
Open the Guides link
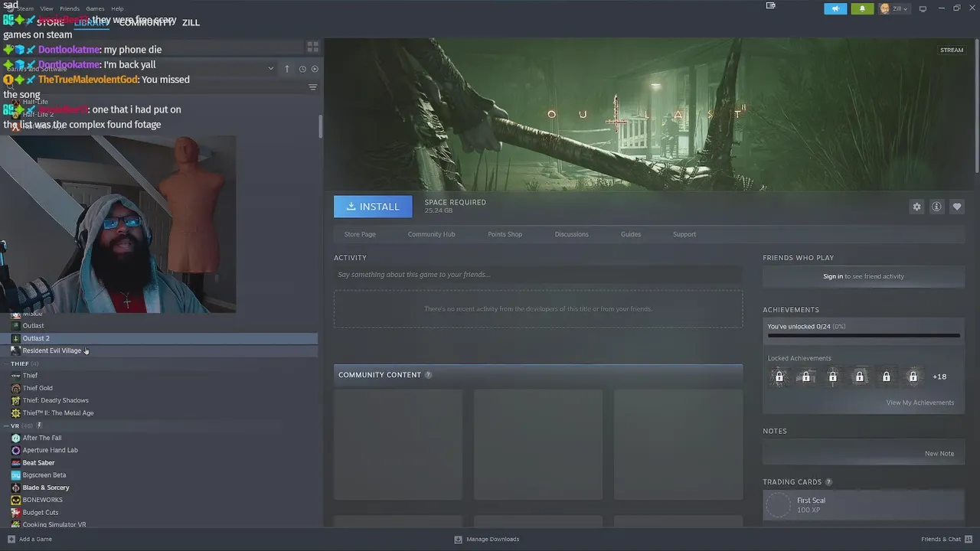point(631,234)
